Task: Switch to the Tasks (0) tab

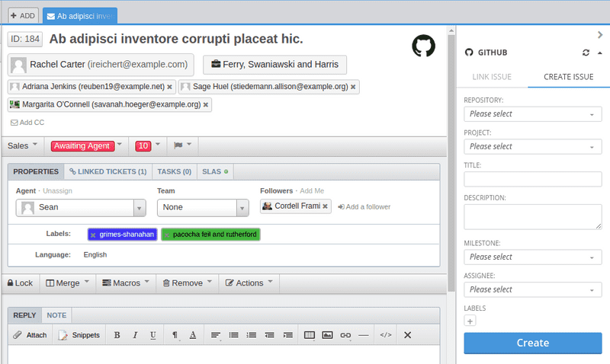Action: coord(175,171)
